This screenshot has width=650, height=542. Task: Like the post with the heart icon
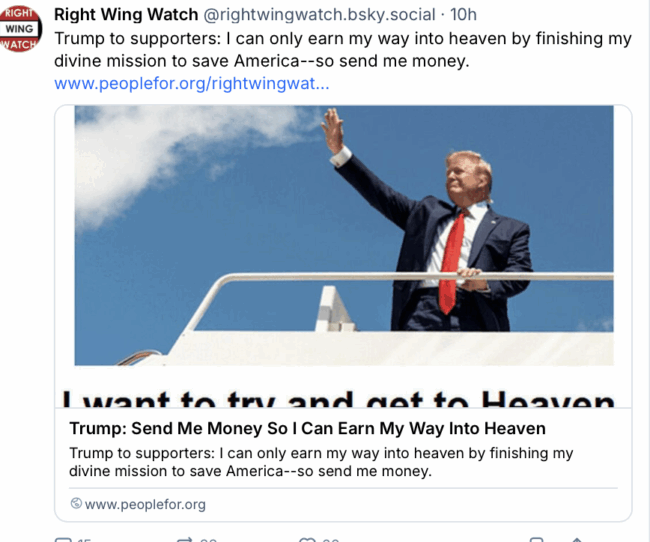pos(307,540)
